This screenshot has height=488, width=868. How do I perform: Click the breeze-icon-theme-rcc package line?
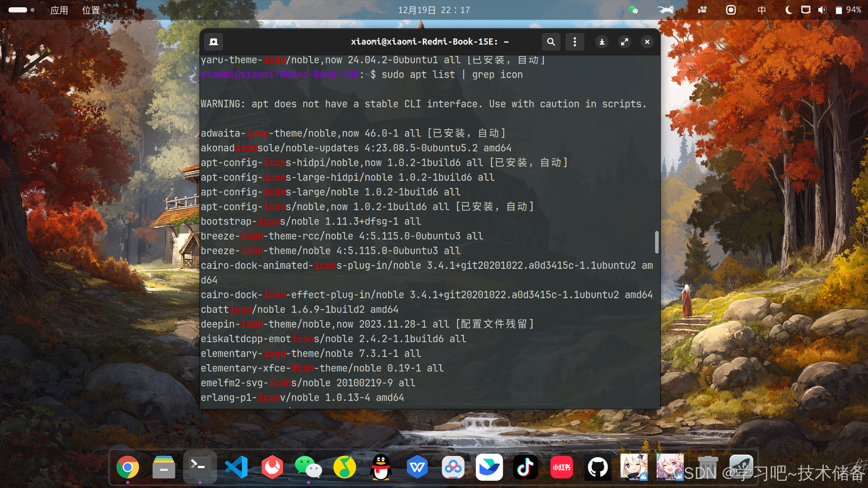click(342, 236)
